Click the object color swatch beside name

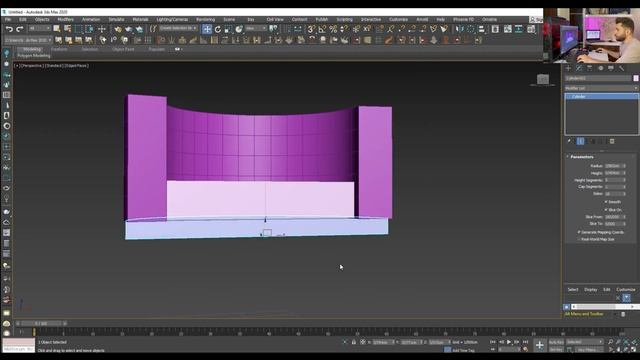[636, 78]
